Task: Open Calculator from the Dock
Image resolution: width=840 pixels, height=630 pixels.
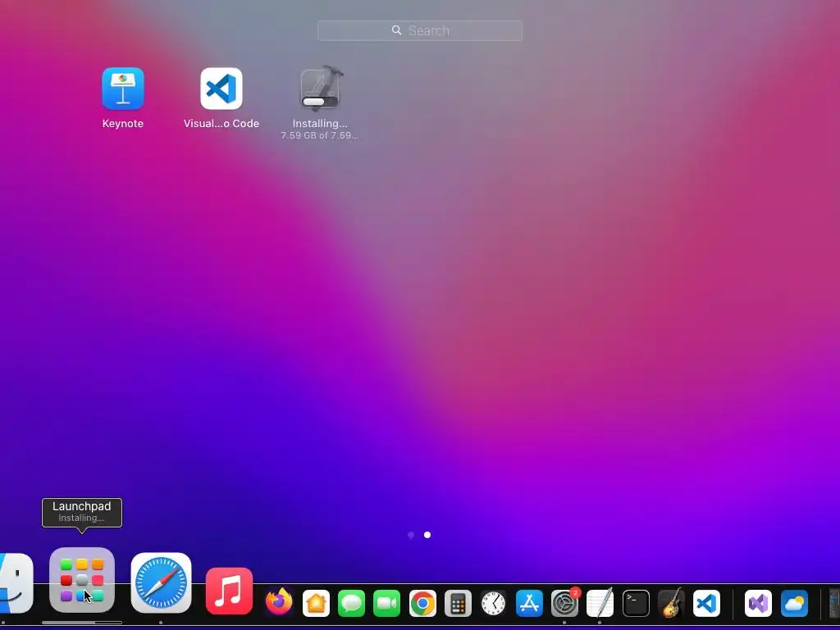Action: [458, 603]
